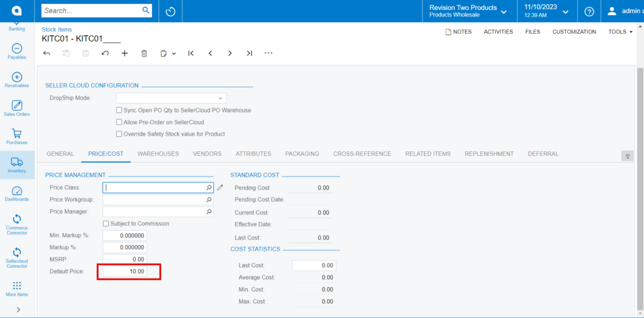Click the Stock Items breadcrumb link
This screenshot has width=644, height=318.
coord(57,30)
